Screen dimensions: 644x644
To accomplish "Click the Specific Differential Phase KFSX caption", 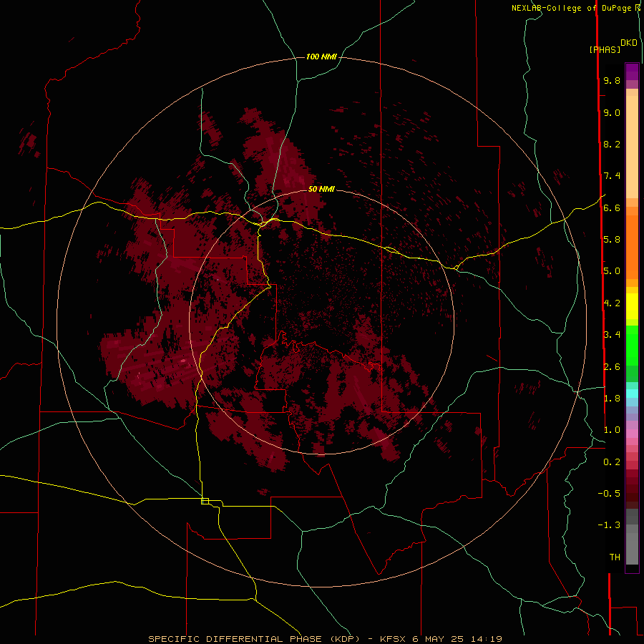I will pos(325,639).
